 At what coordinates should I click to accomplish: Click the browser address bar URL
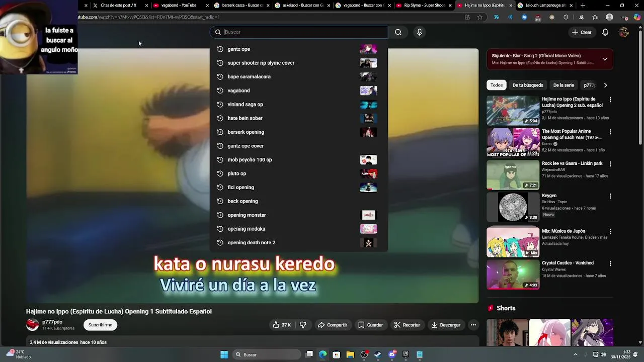pos(148,17)
